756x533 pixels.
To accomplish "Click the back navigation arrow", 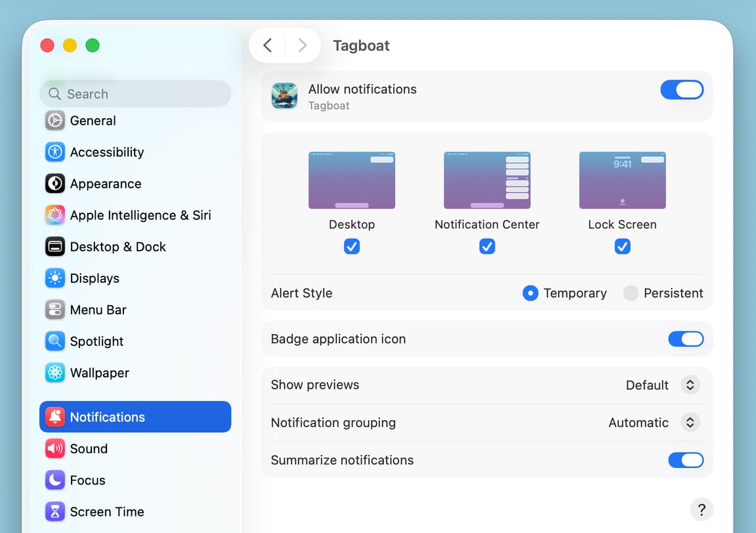I will [x=268, y=45].
